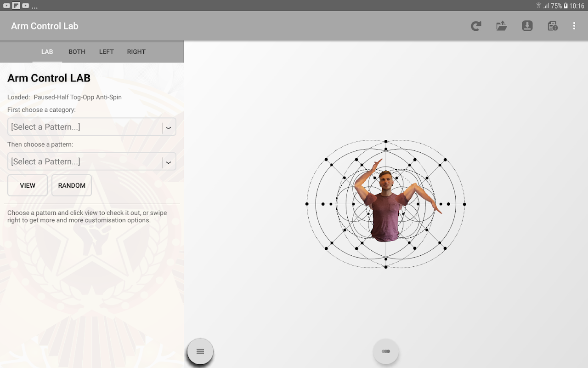This screenshot has height=368, width=588.
Task: Click the 'Arm Control LAB' heading
Action: [49, 78]
